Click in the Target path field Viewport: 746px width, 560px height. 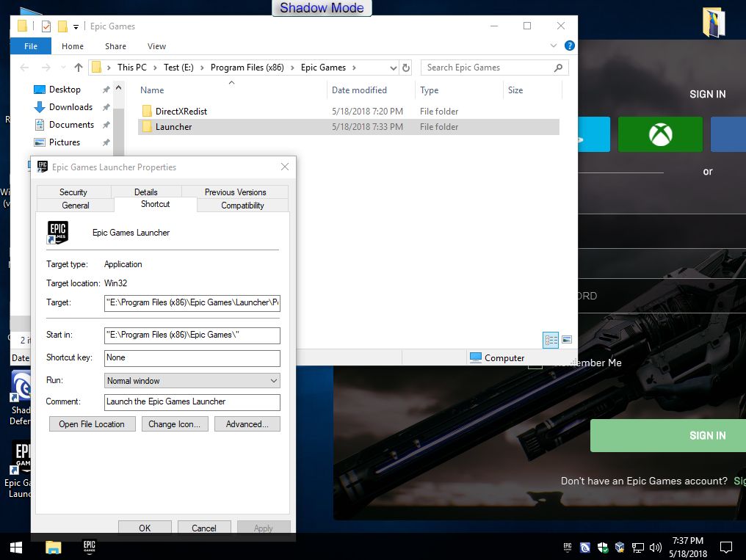click(x=192, y=303)
